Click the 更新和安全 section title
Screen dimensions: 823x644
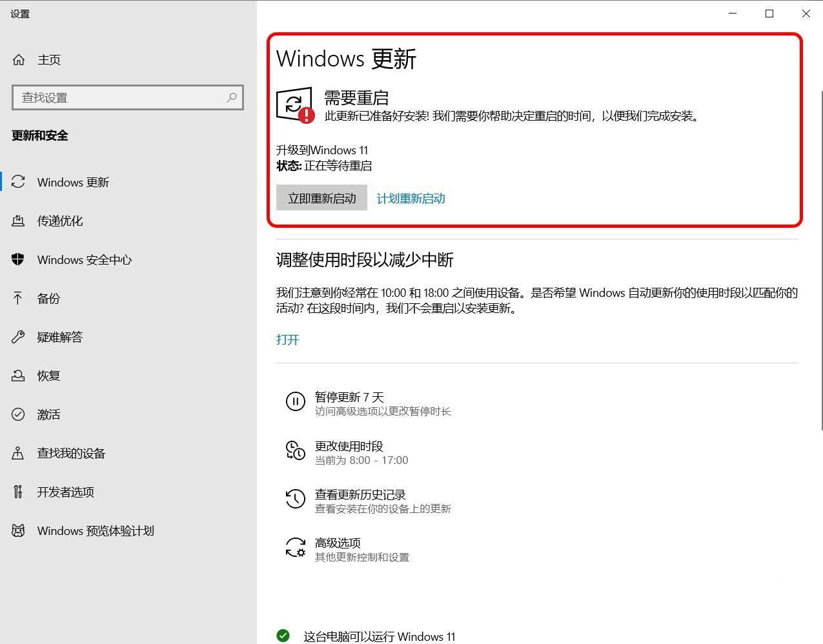pos(40,136)
